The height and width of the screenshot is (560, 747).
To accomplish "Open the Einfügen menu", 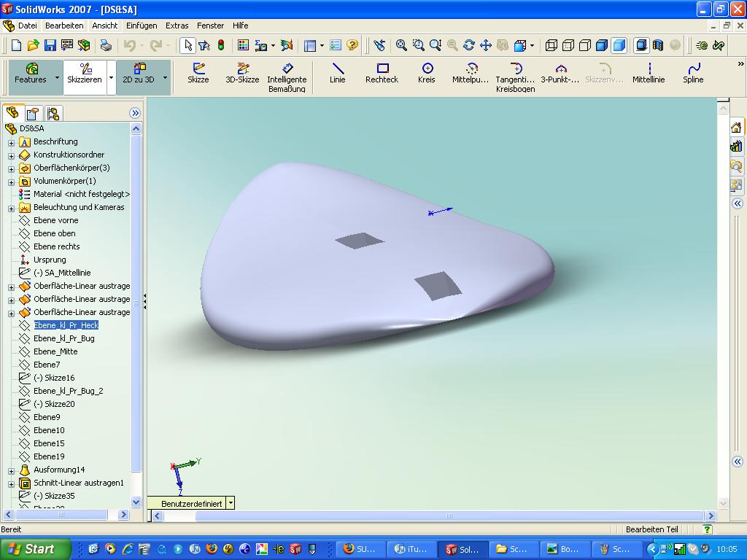I will [x=142, y=26].
